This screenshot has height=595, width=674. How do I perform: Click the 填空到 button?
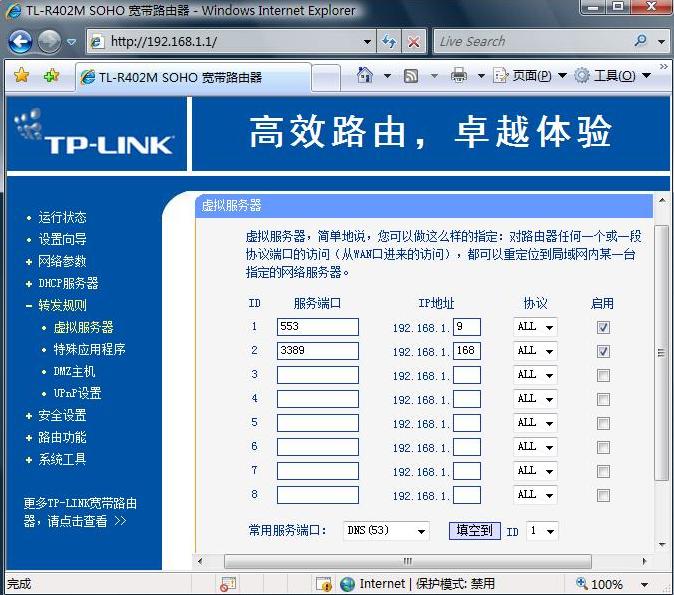pos(475,531)
